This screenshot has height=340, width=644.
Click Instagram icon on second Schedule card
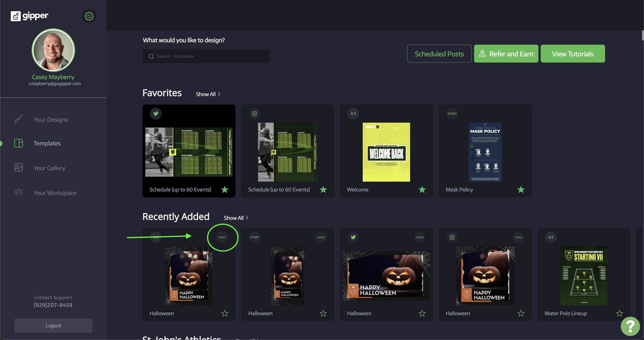pyautogui.click(x=254, y=114)
